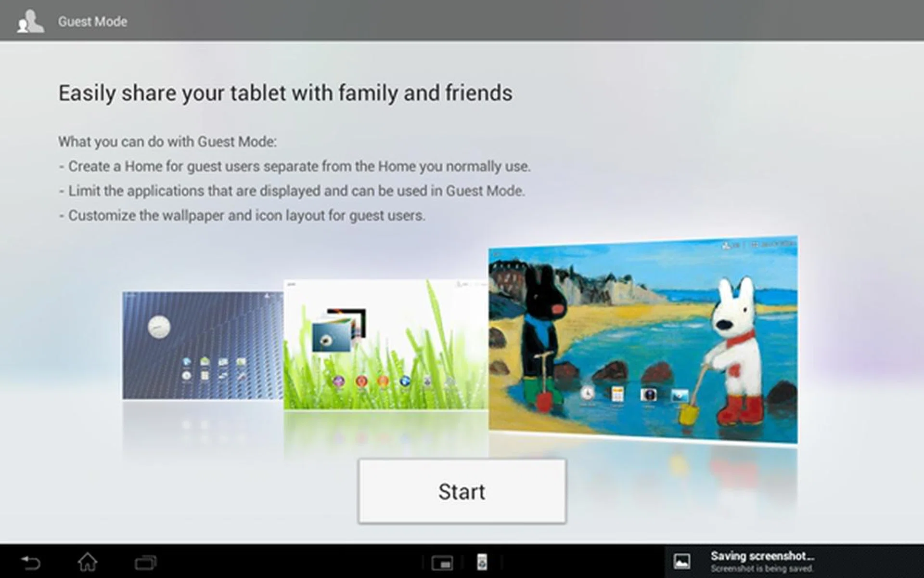Open the recent apps switcher
The image size is (924, 578).
(145, 562)
